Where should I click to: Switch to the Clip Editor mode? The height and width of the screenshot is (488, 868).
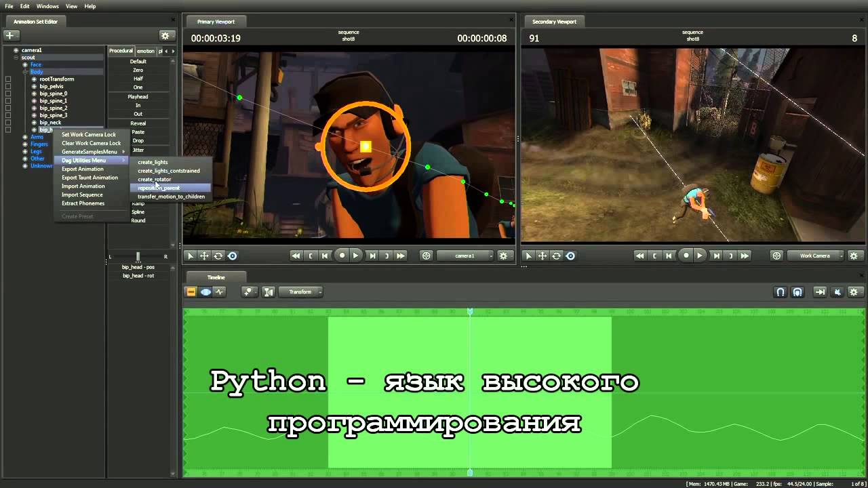click(x=191, y=292)
